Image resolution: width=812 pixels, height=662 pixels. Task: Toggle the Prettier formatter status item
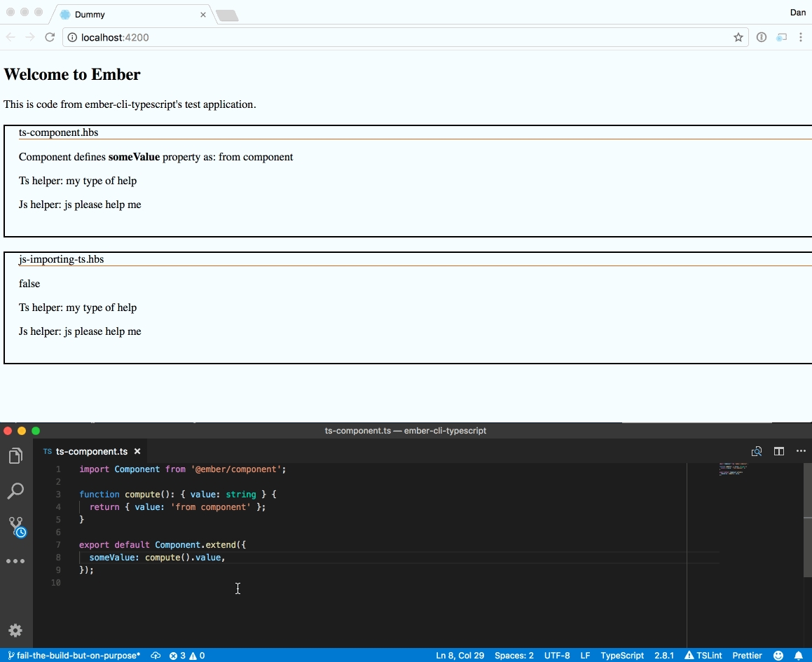747,656
